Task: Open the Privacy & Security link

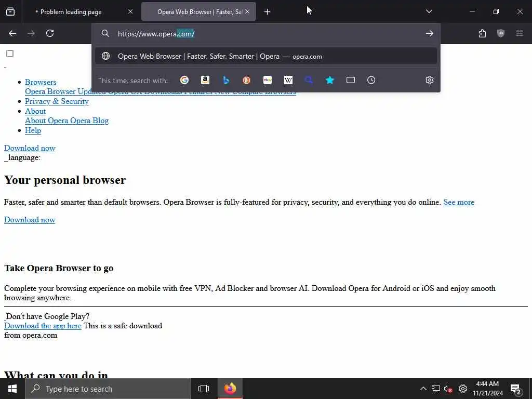Action: click(57, 101)
